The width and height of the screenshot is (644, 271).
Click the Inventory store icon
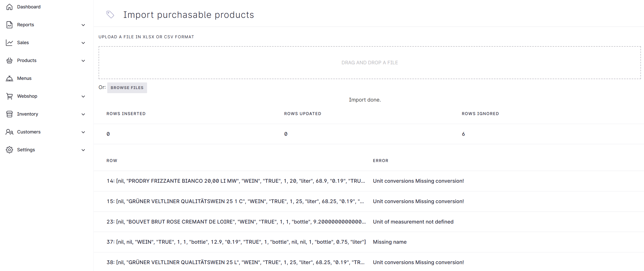click(9, 114)
